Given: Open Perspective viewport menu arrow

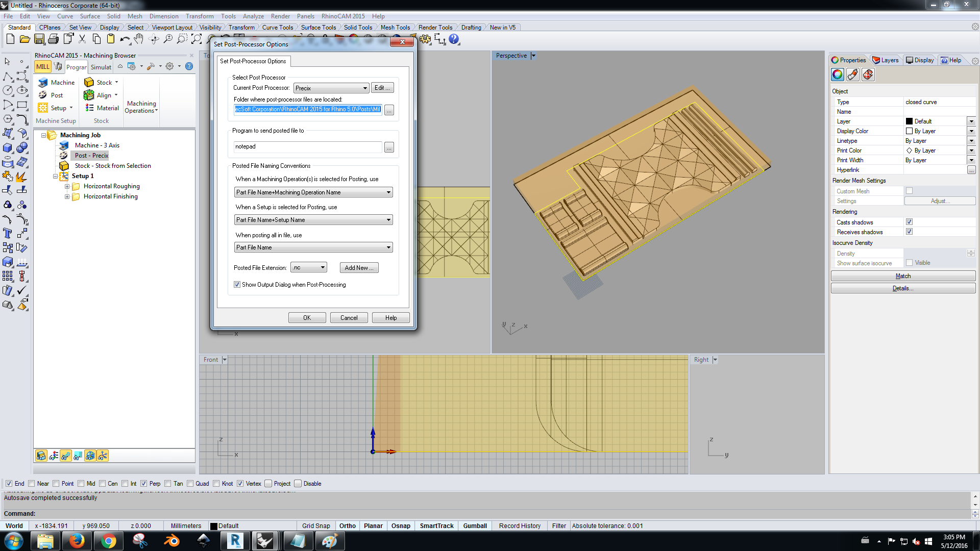Looking at the screenshot, I should (x=533, y=56).
